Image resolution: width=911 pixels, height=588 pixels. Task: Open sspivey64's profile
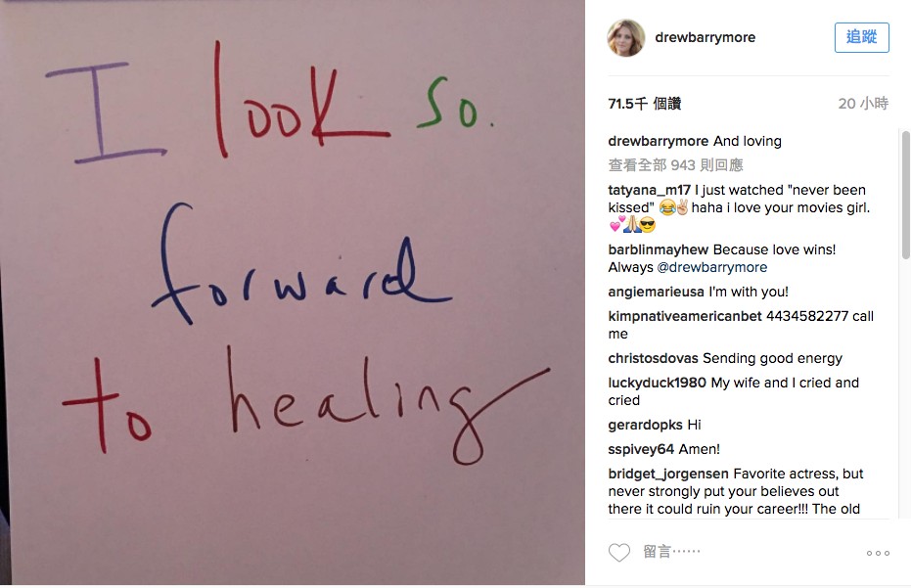[641, 449]
